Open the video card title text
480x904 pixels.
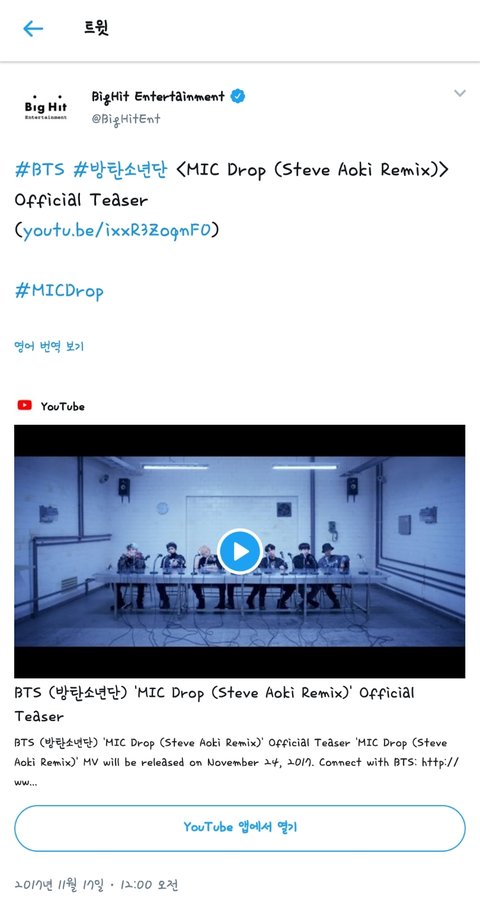tap(214, 704)
